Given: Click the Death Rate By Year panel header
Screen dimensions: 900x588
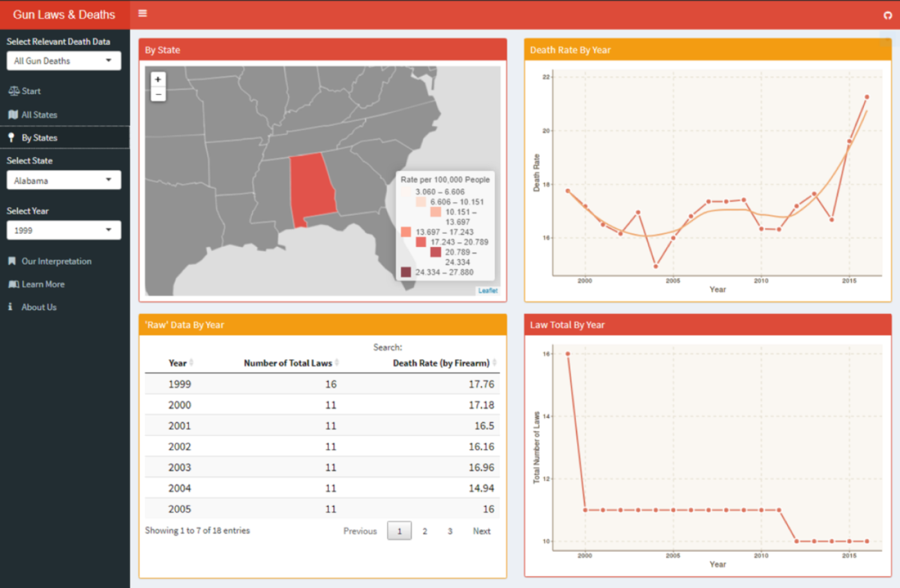Looking at the screenshot, I should [708, 50].
